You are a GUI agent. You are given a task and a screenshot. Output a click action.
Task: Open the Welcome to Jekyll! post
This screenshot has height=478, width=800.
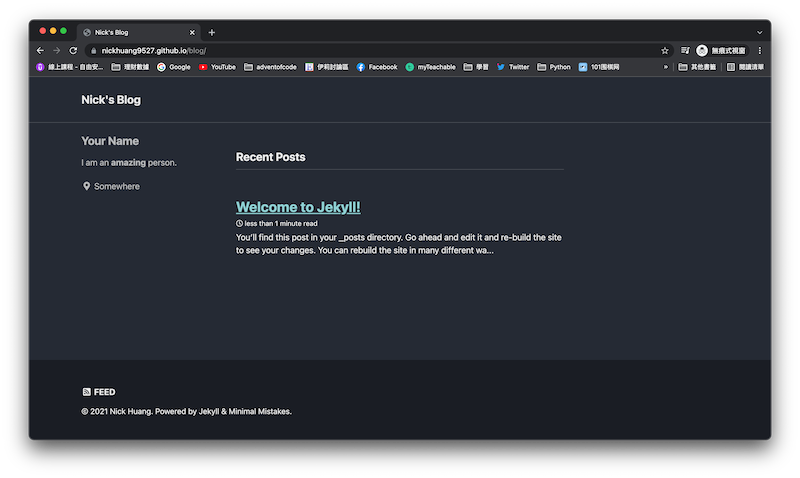pos(298,207)
